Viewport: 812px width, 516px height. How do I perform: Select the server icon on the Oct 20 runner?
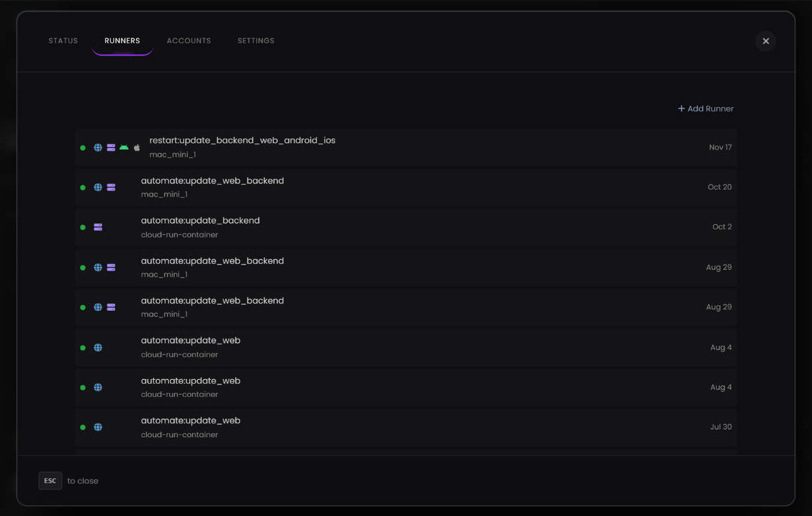[110, 187]
